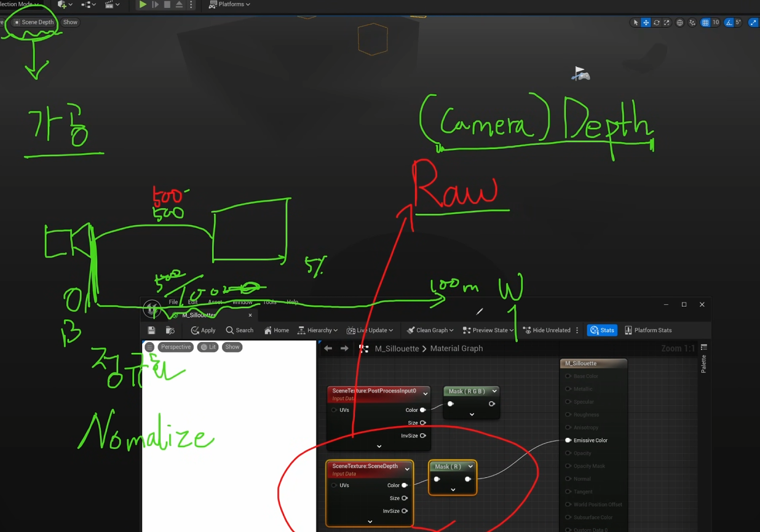Click the Stop simulation square button
The height and width of the screenshot is (532, 760).
pos(167,4)
